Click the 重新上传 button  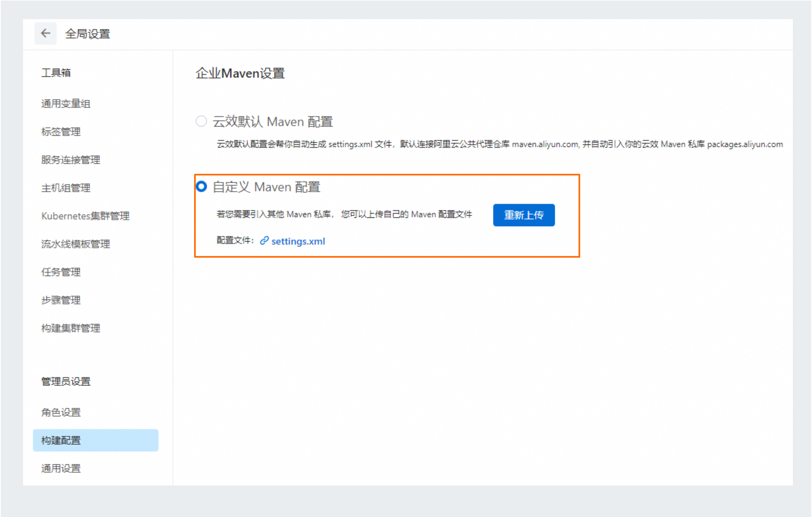[524, 215]
